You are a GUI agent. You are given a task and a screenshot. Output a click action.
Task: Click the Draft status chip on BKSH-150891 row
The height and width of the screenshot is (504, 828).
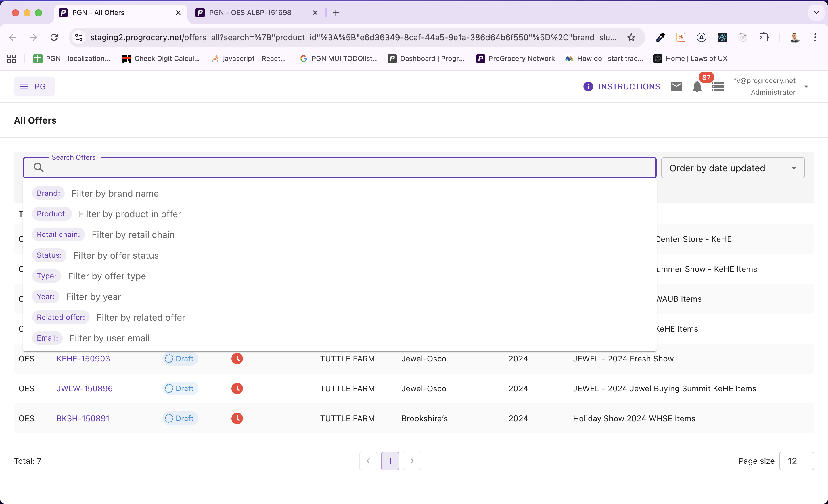180,418
